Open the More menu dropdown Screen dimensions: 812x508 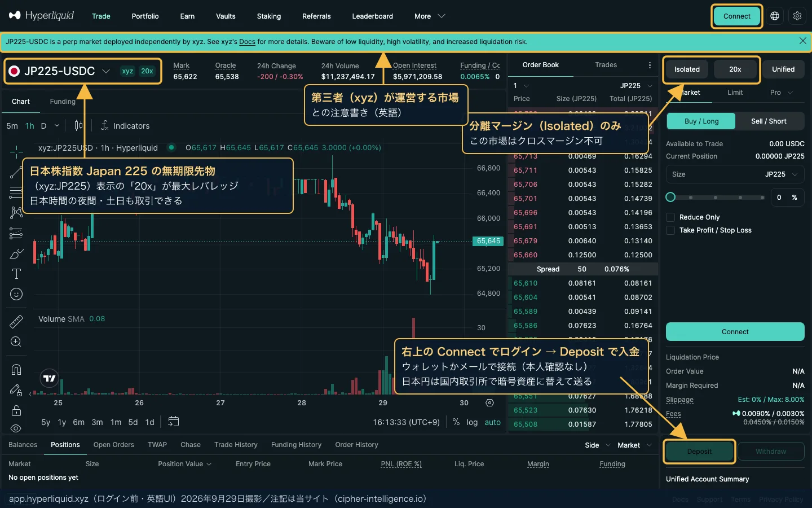[x=430, y=16]
